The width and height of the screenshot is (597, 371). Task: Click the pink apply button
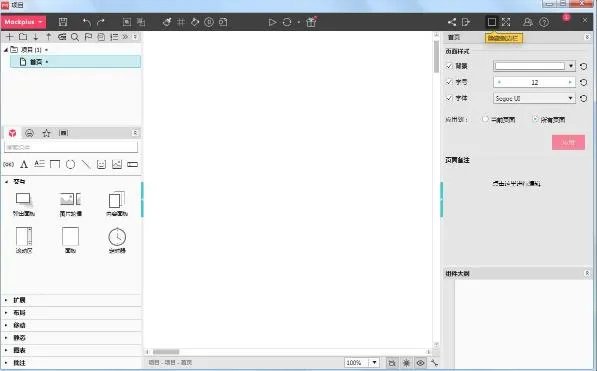568,142
